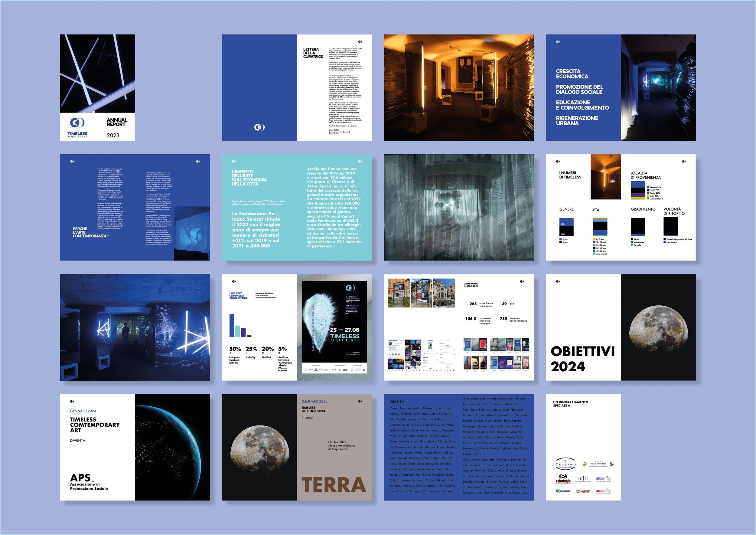Image resolution: width=756 pixels, height=535 pixels.
Task: Select the moon image beside OBIETTIVI 2024
Action: point(658,328)
